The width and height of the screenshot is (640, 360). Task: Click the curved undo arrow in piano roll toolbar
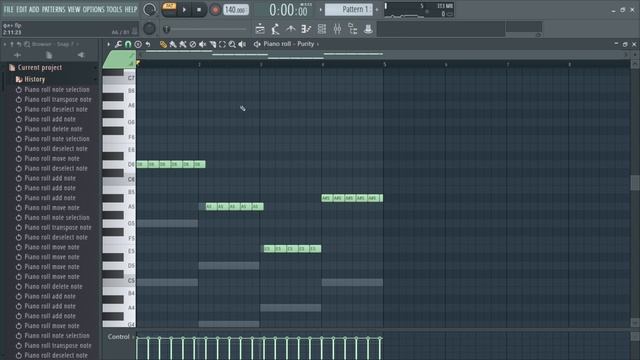[148, 44]
